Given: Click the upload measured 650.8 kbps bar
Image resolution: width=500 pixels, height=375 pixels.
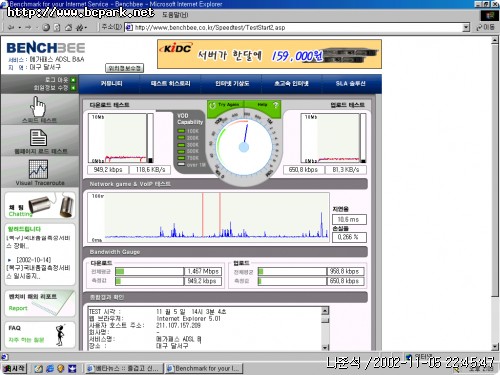Looking at the screenshot, I should [x=292, y=281].
